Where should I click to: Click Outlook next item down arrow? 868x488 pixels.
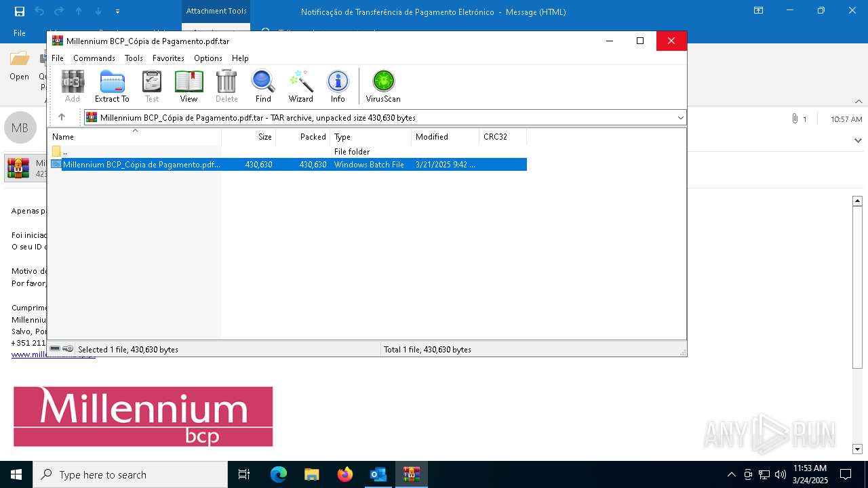point(98,12)
